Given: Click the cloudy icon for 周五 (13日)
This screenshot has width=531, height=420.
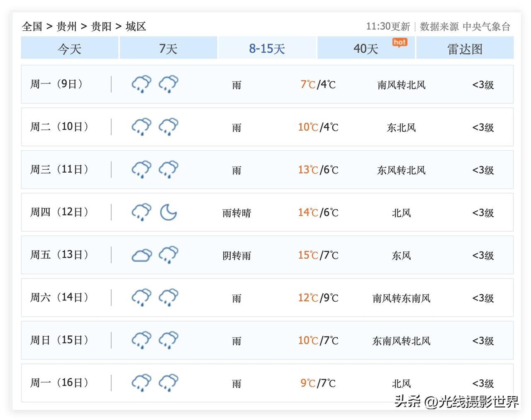Looking at the screenshot, I should point(141,255).
